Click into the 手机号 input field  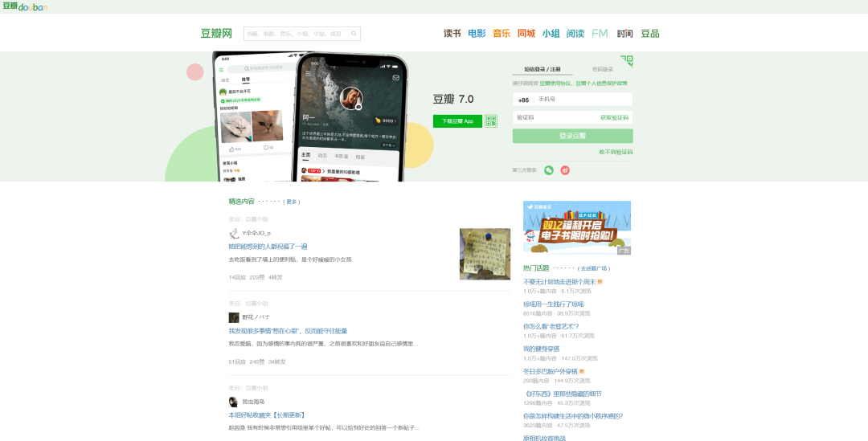[583, 100]
